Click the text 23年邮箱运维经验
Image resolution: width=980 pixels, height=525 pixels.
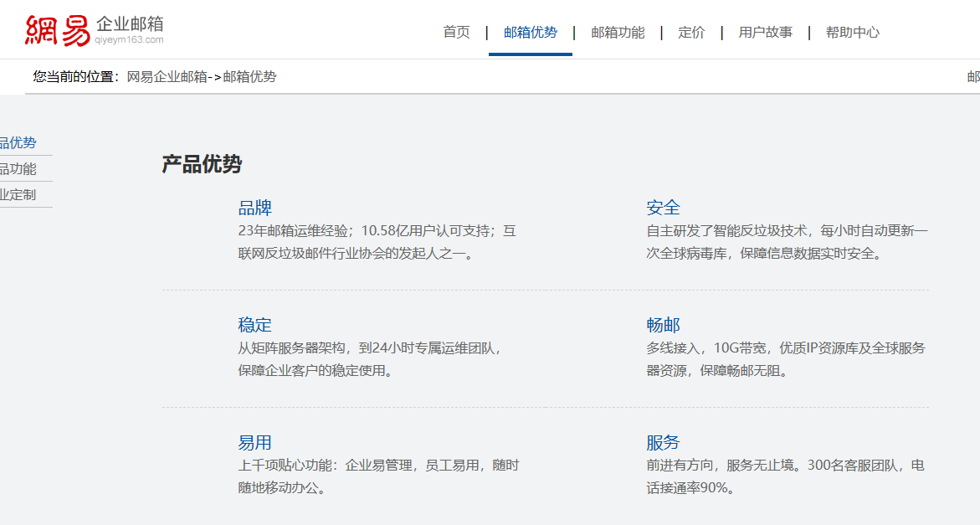pyautogui.click(x=293, y=230)
